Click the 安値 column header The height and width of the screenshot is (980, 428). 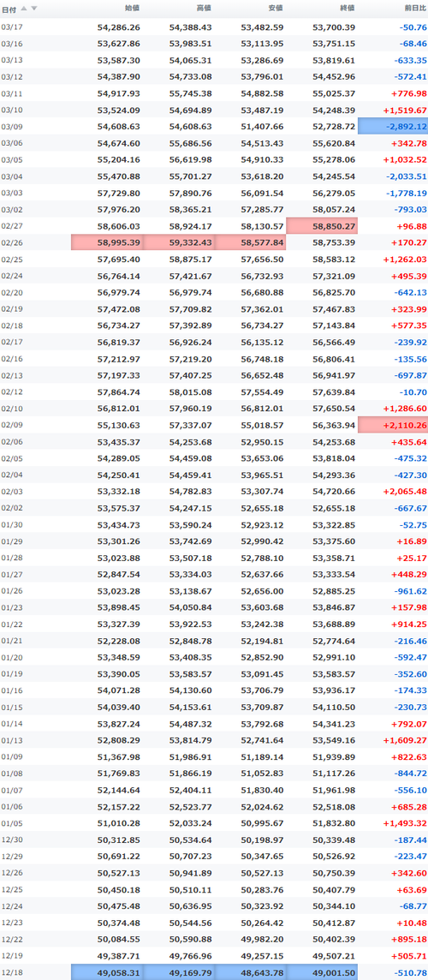point(275,8)
